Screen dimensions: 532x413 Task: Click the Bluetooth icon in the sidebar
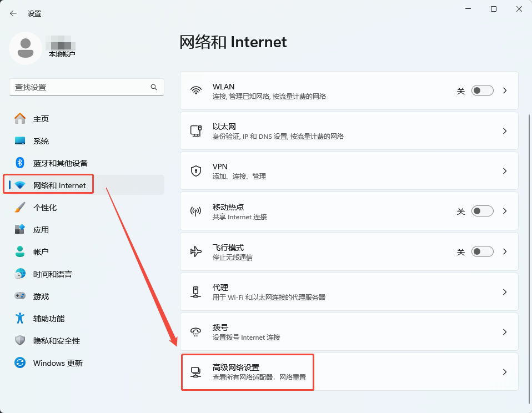tap(20, 163)
